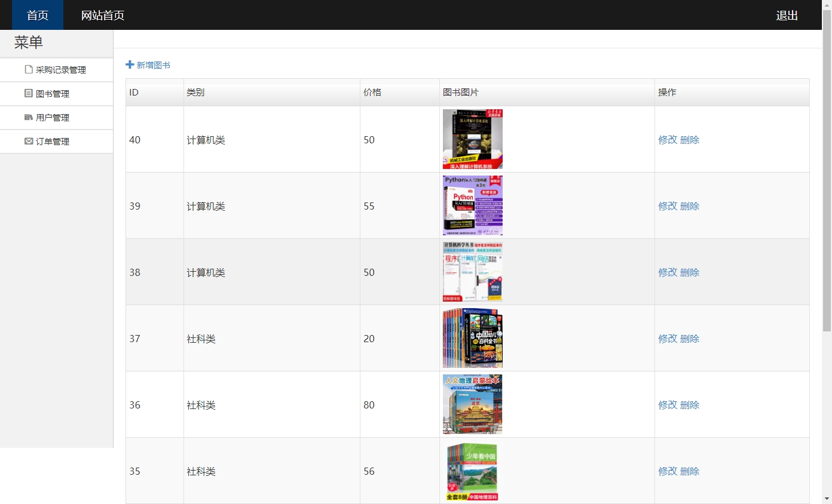Click the price value 56
The image size is (832, 504).
(x=369, y=471)
